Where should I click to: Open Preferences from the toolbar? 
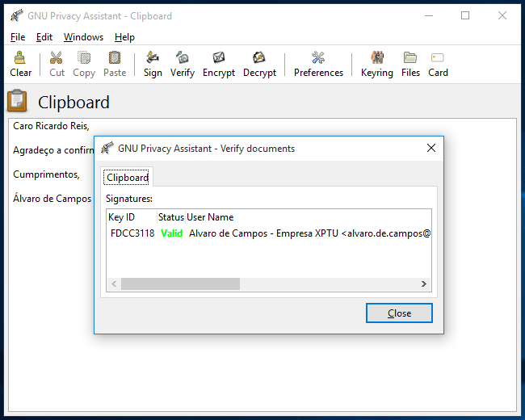318,64
